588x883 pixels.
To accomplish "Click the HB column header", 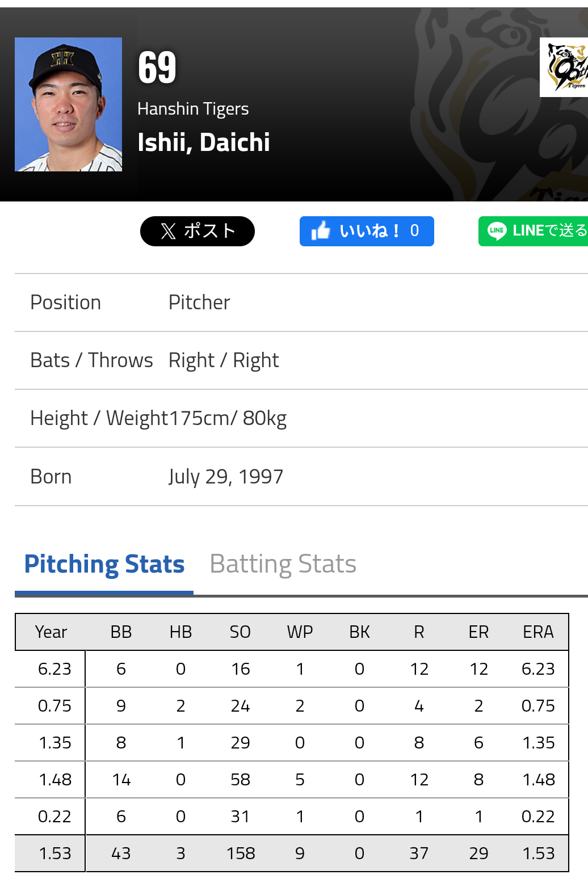I will point(180,632).
